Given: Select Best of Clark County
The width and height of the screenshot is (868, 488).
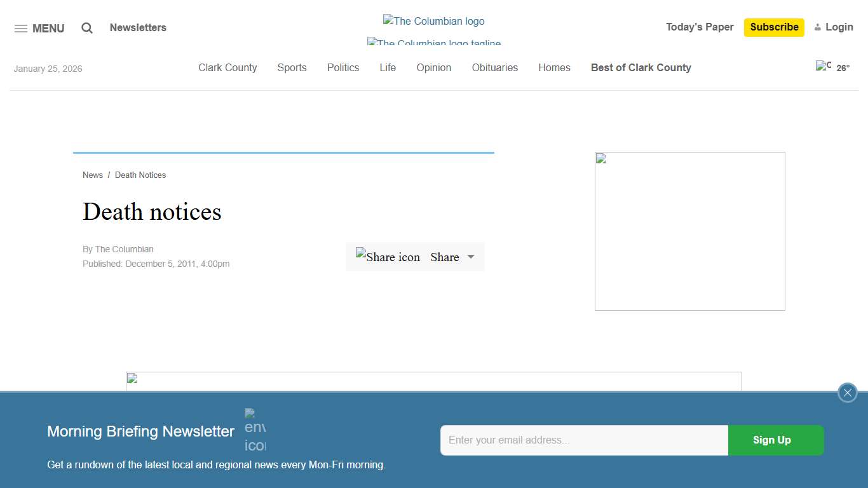Looking at the screenshot, I should 641,67.
